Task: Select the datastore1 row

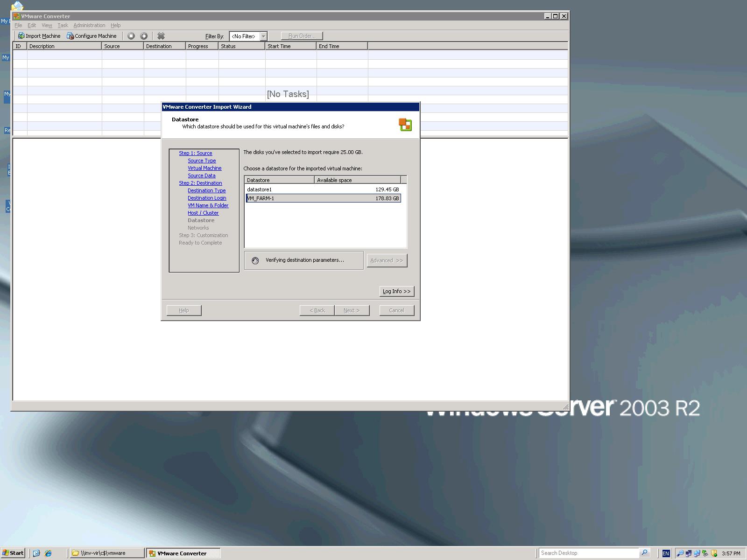Action: [x=323, y=189]
